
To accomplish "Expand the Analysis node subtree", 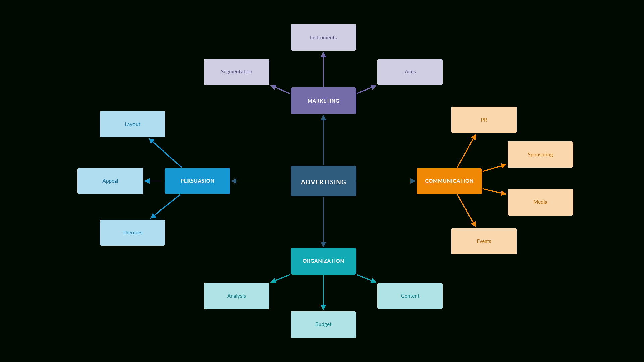I will [236, 295].
